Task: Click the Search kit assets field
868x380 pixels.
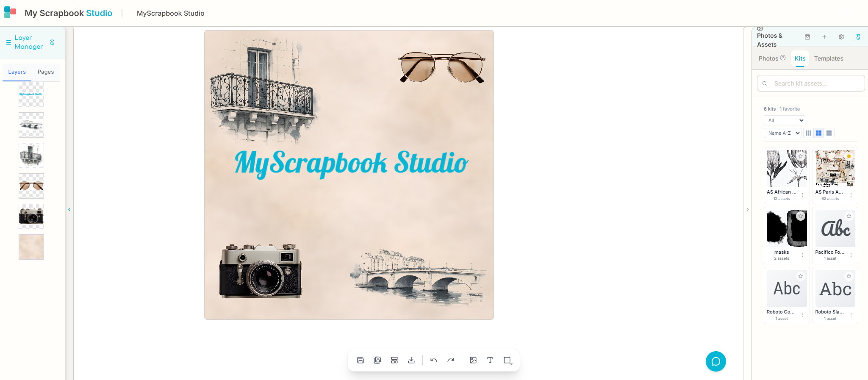Action: 811,83
